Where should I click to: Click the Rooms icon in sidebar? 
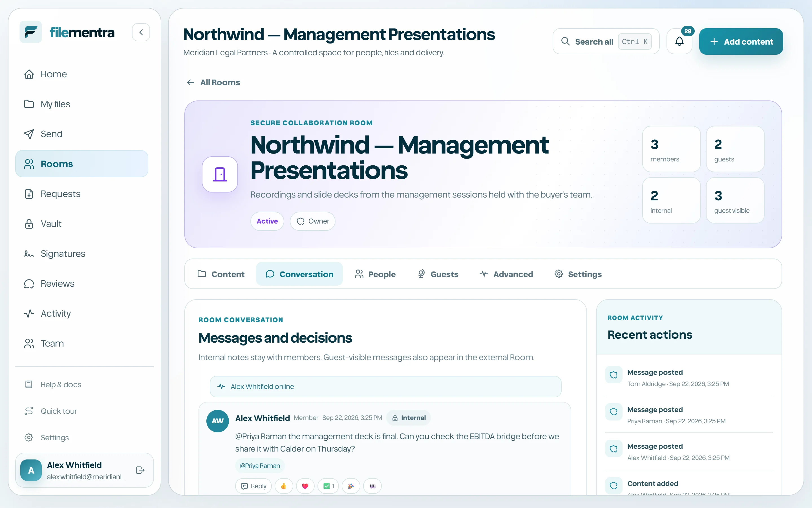click(x=29, y=164)
